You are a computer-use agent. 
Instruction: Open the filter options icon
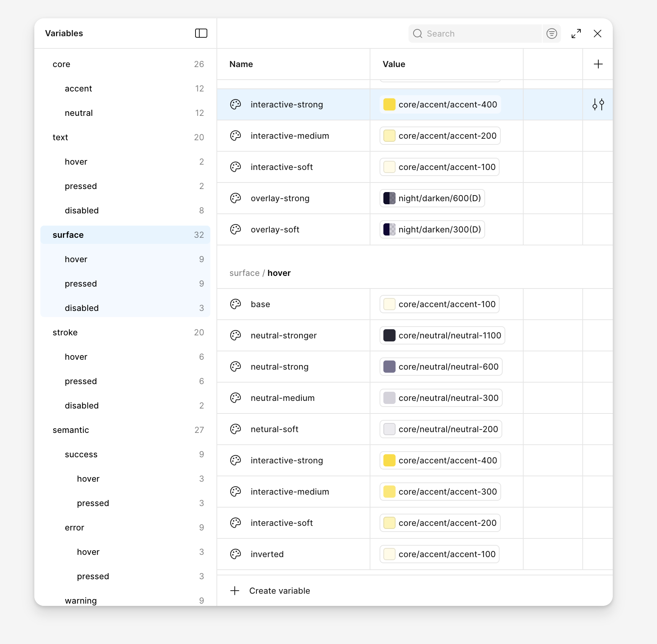[551, 34]
